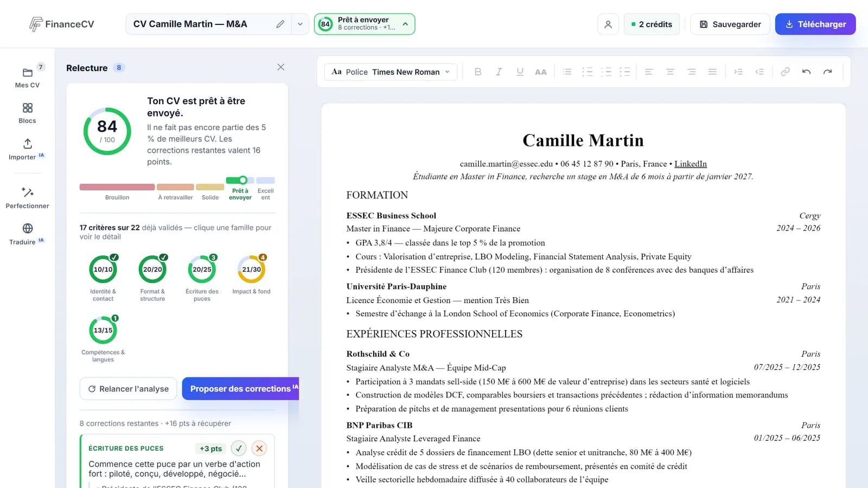Click the Rothschild & Co entry
Image resolution: width=868 pixels, height=488 pixels.
coord(378,354)
